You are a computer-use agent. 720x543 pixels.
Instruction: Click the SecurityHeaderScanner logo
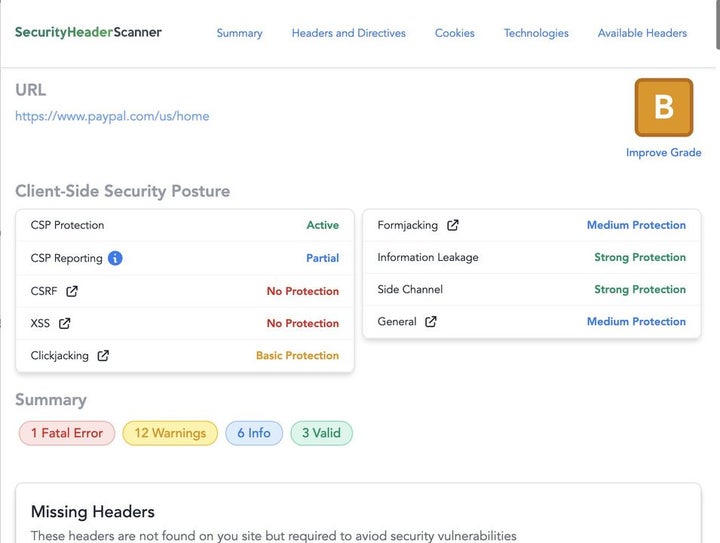(x=88, y=32)
